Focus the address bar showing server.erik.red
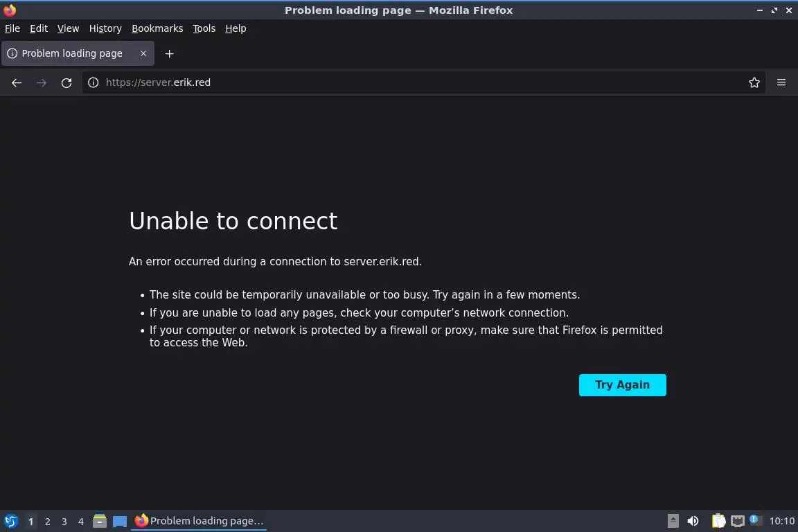This screenshot has height=532, width=798. (x=423, y=82)
